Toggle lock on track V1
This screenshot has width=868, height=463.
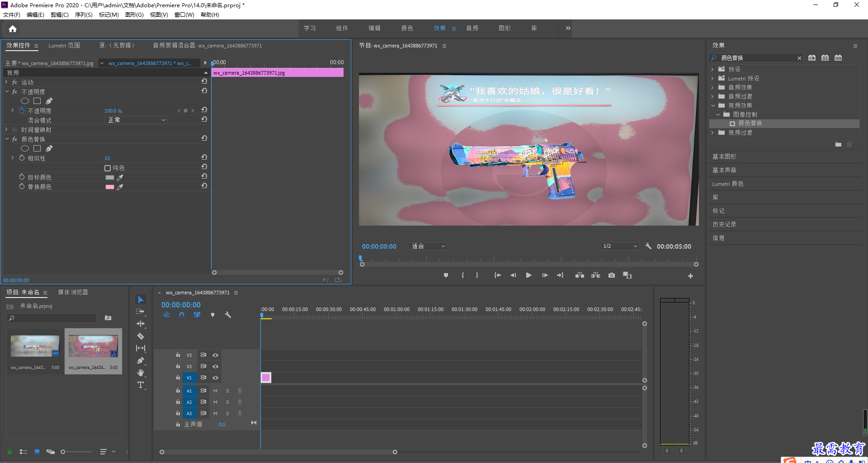click(178, 378)
